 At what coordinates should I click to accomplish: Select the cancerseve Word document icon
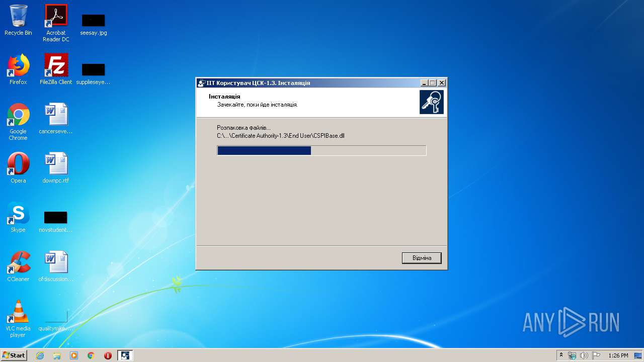[56, 119]
